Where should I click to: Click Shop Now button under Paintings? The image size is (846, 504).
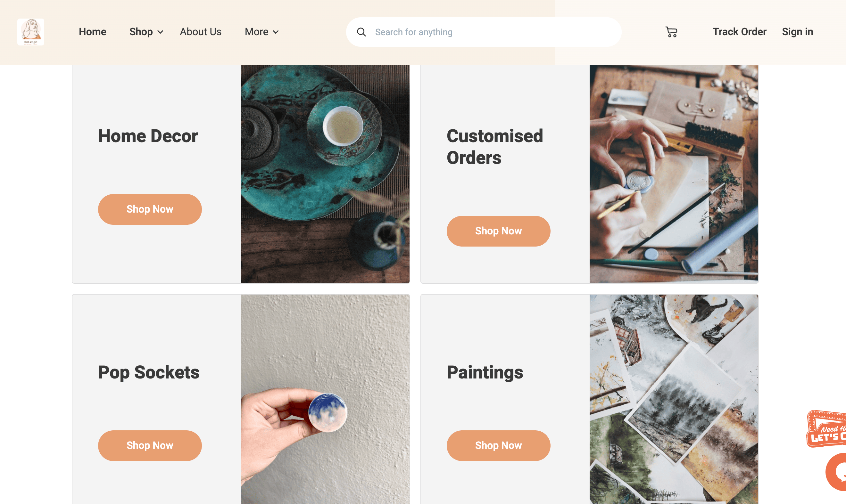pyautogui.click(x=498, y=446)
